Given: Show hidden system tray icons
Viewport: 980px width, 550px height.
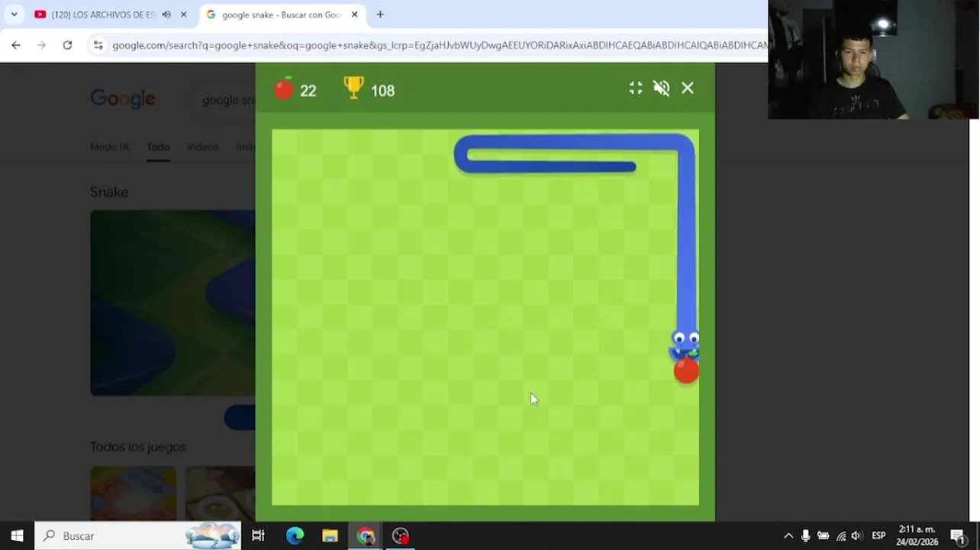Looking at the screenshot, I should pyautogui.click(x=788, y=535).
